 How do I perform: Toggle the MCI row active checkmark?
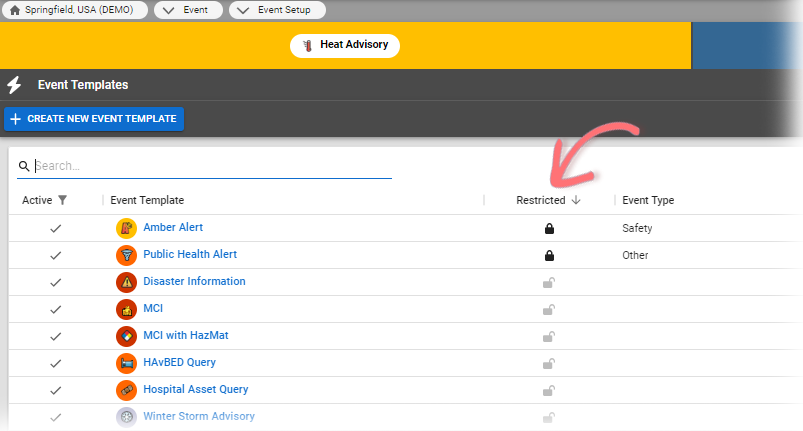click(55, 310)
